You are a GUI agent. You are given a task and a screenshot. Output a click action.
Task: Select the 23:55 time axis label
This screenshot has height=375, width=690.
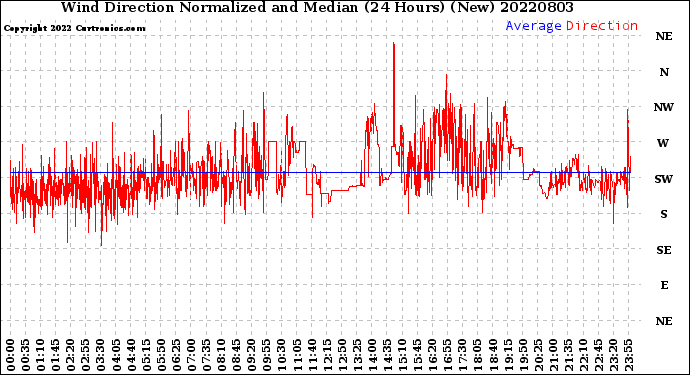point(628,355)
